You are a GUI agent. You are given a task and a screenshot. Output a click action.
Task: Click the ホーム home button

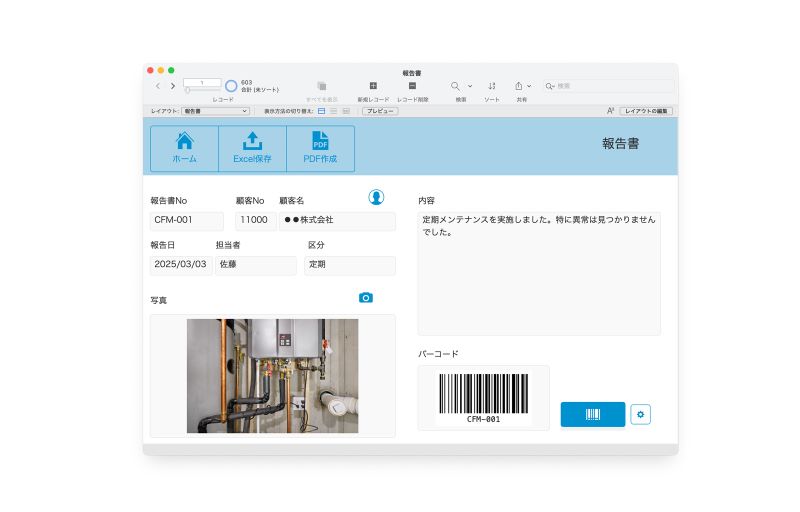(x=184, y=148)
